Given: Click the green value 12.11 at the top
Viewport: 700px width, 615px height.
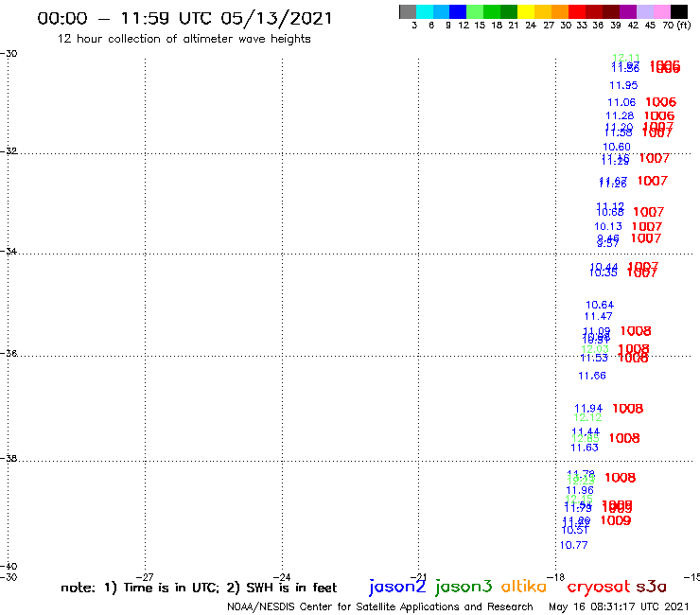Looking at the screenshot, I should (626, 58).
